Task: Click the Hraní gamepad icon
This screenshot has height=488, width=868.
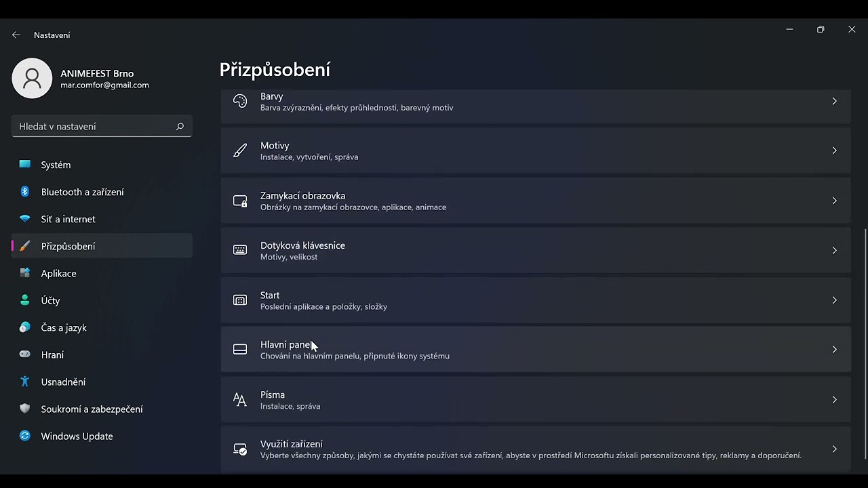Action: 25,354
